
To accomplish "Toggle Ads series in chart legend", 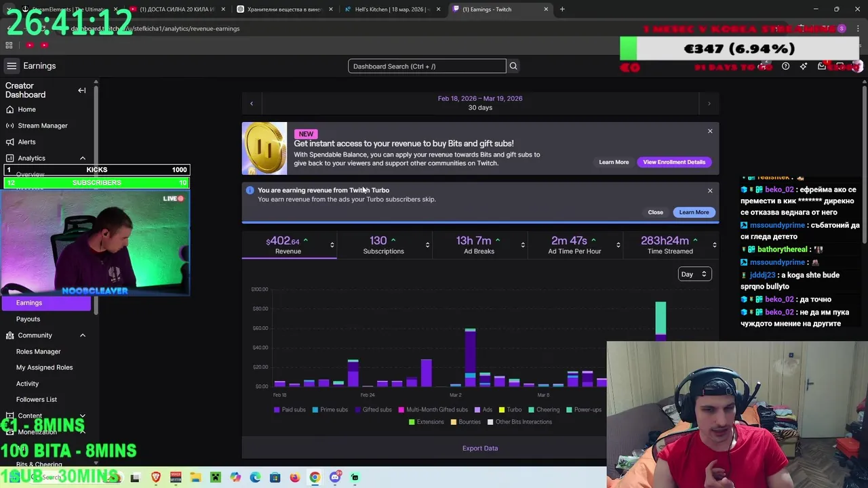I will [x=484, y=409].
